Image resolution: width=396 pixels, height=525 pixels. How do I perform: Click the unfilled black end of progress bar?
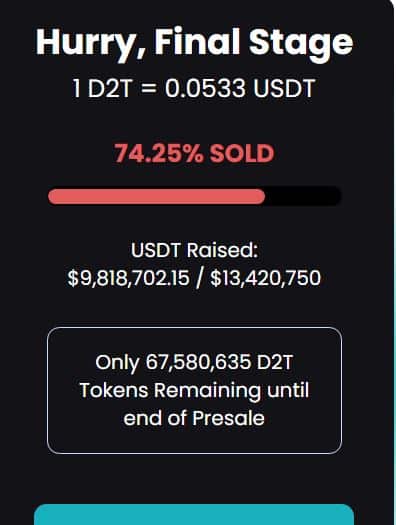click(303, 196)
